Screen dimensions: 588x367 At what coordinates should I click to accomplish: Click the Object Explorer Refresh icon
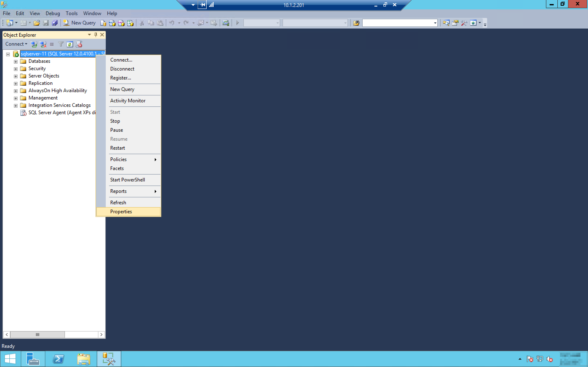[70, 44]
